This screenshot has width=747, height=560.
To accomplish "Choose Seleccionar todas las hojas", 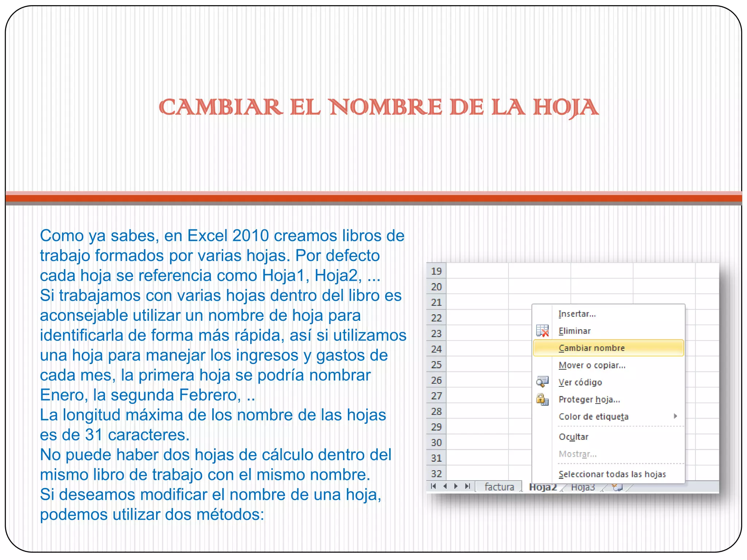I will [608, 474].
